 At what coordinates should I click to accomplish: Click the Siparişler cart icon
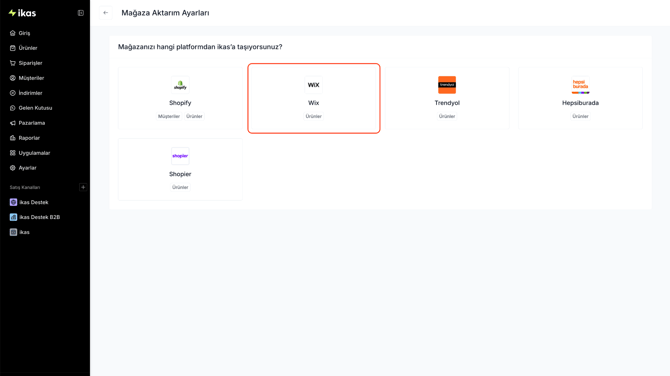pos(13,63)
